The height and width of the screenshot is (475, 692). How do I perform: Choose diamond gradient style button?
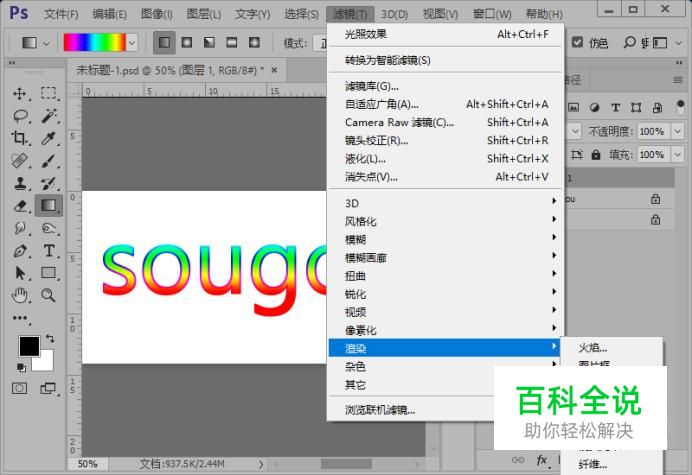tap(254, 42)
